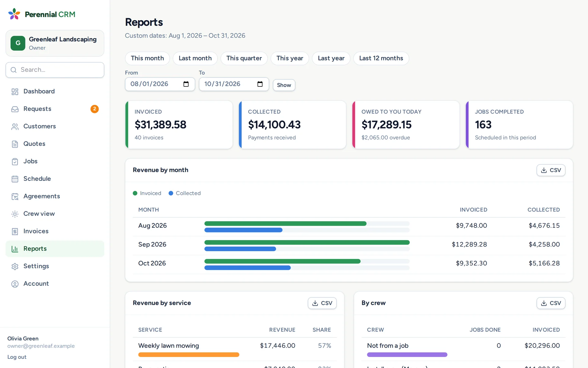Click the Crew view sun icon
This screenshot has width=588, height=368.
[x=15, y=214]
